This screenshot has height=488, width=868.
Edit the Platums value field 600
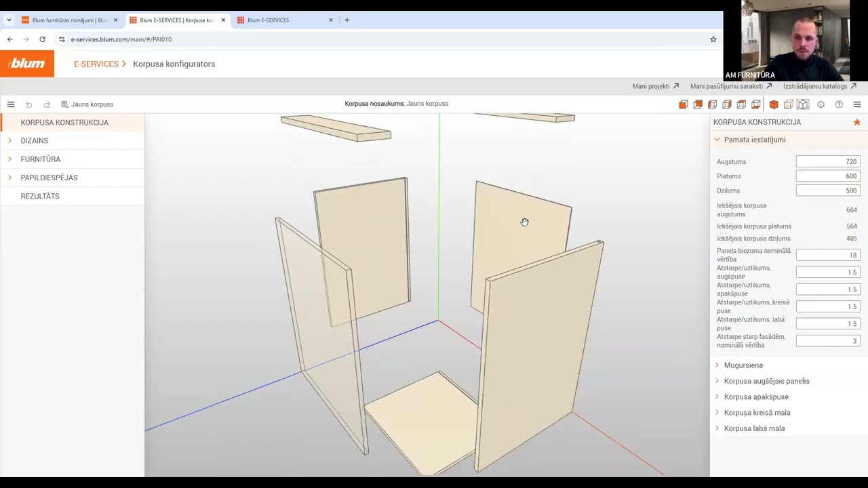(x=828, y=176)
